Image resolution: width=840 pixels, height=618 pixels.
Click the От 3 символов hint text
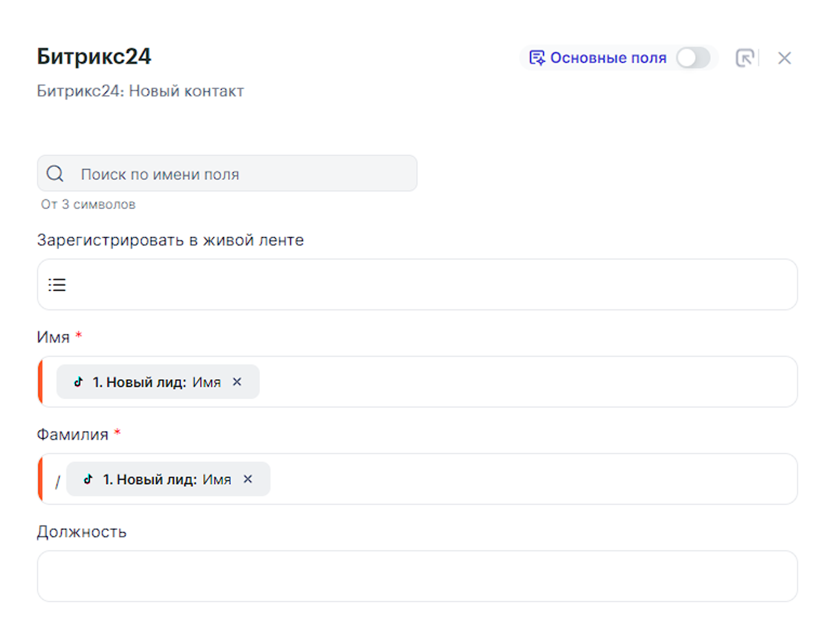[x=88, y=204]
